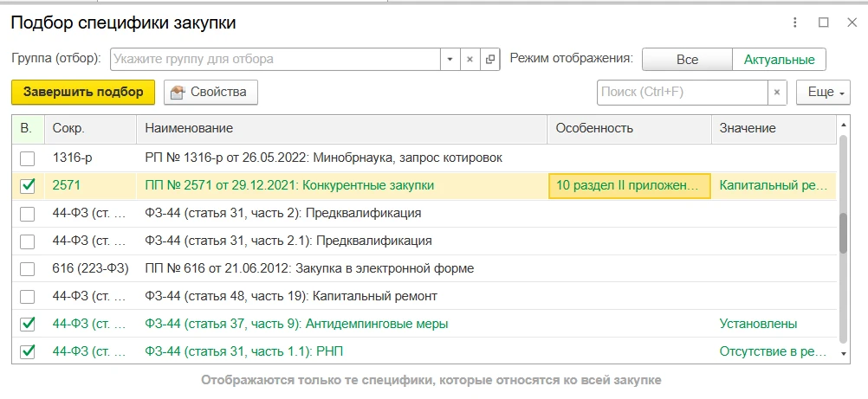The width and height of the screenshot is (868, 399).
Task: Click the table scrollbar up arrow
Action: pyautogui.click(x=844, y=124)
